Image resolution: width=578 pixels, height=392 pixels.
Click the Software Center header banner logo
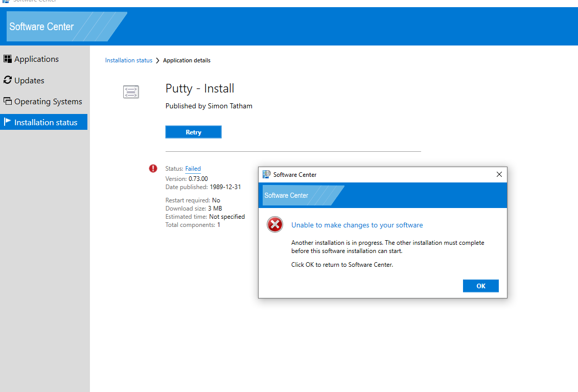point(67,27)
